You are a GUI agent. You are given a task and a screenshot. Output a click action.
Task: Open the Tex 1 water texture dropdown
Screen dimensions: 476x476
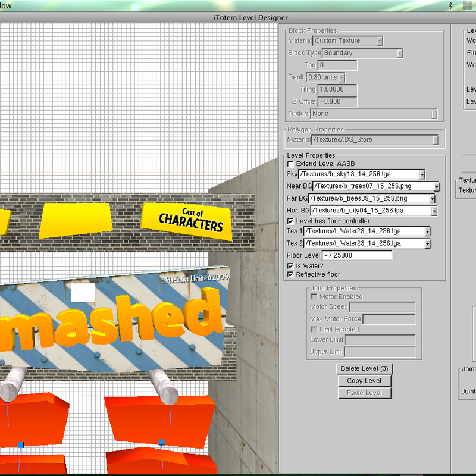coord(367,231)
